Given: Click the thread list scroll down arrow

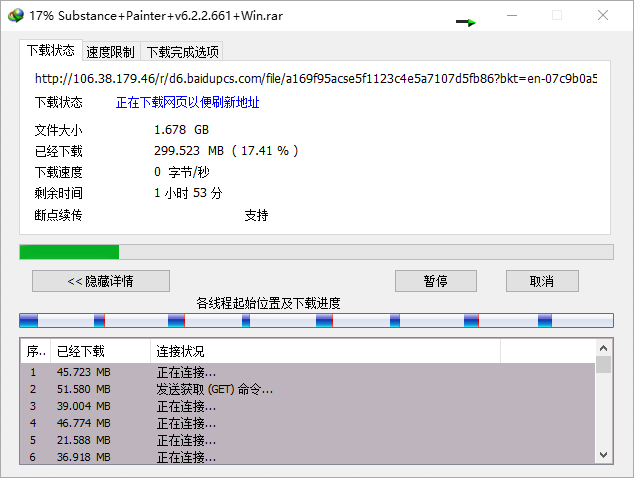Looking at the screenshot, I should tap(604, 455).
